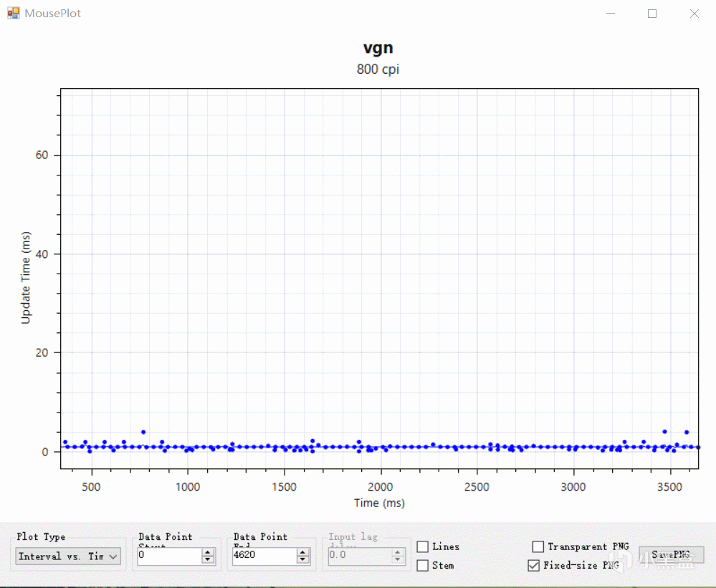Click the 'Plot Type' group label
This screenshot has width=716, height=588.
point(41,536)
